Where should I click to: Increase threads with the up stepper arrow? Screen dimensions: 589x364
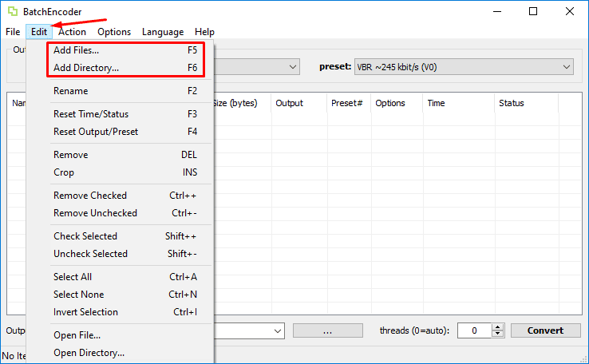498,327
